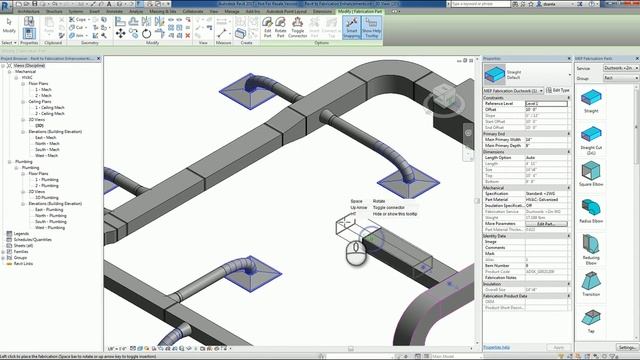The height and width of the screenshot is (360, 640).
Task: Click the Offset tool in Modify panel
Action: coord(133,21)
